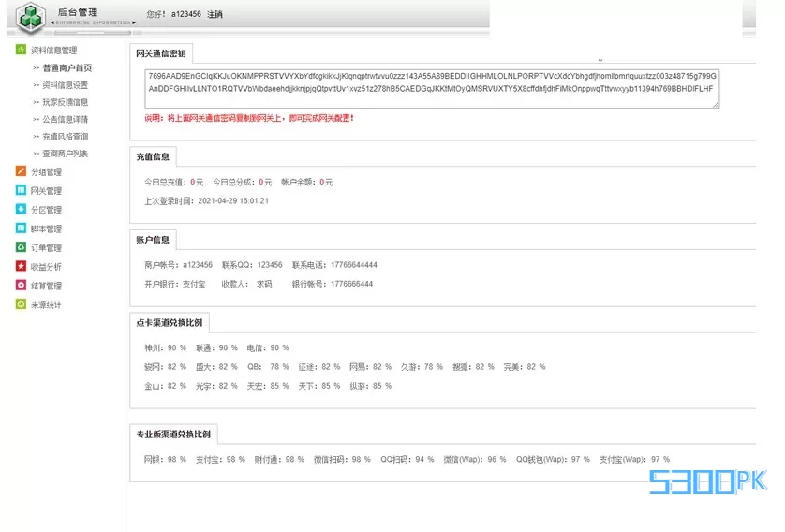Image resolution: width=785 pixels, height=532 pixels.
Task: Click the 微信扫码 98% rate
Action: point(343,460)
